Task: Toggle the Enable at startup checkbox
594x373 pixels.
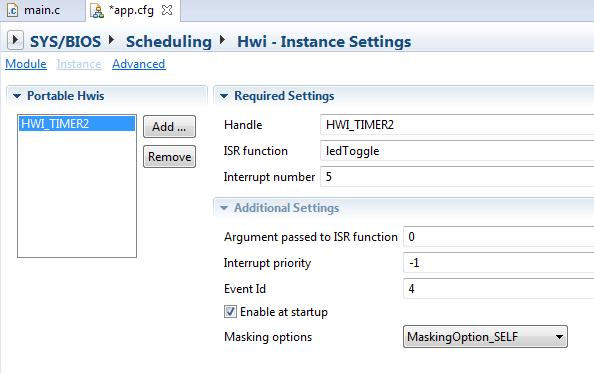Action: [230, 312]
